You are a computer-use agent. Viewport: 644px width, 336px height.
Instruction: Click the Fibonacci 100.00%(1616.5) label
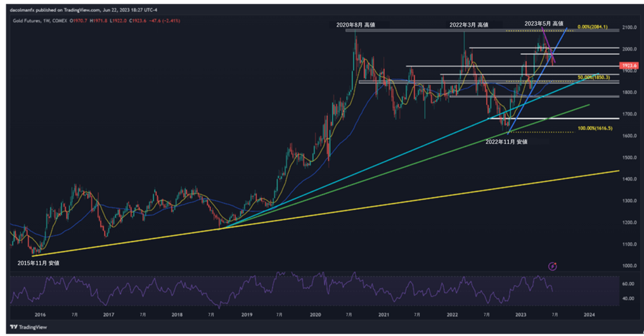tap(595, 128)
